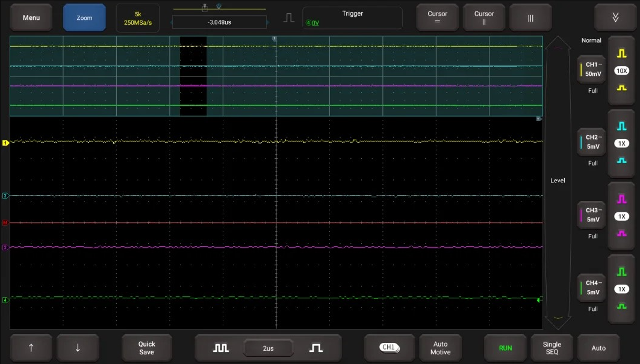This screenshot has width=640, height=364.
Task: Toggle the Zoom mode button
Action: 84,18
